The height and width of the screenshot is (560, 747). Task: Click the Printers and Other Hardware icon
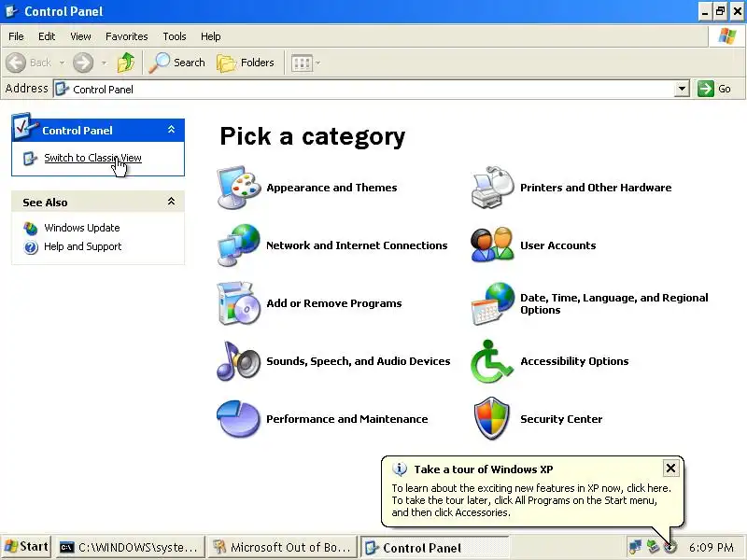click(x=493, y=188)
